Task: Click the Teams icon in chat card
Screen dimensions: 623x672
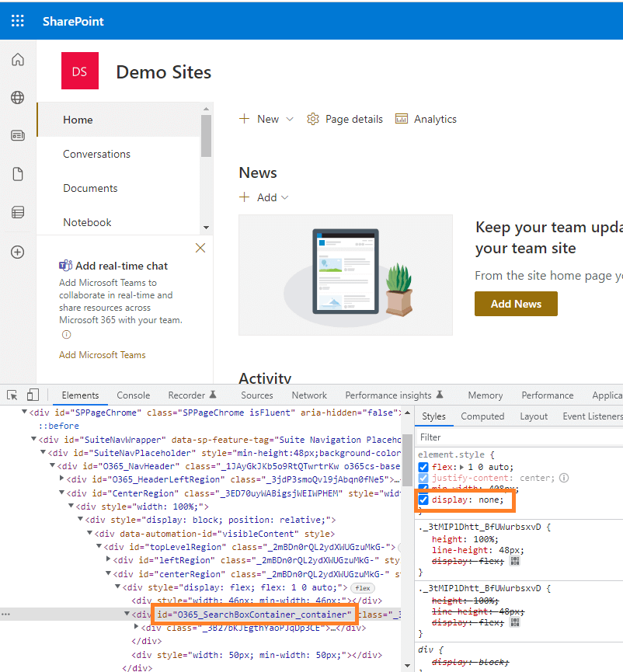Action: pyautogui.click(x=65, y=266)
